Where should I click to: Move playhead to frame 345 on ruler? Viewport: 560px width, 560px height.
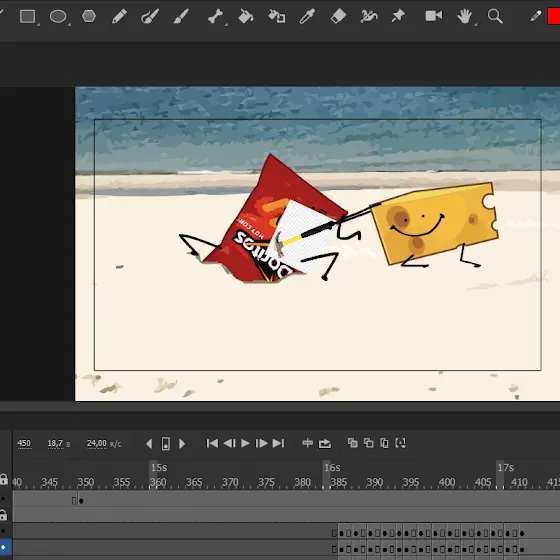click(50, 482)
